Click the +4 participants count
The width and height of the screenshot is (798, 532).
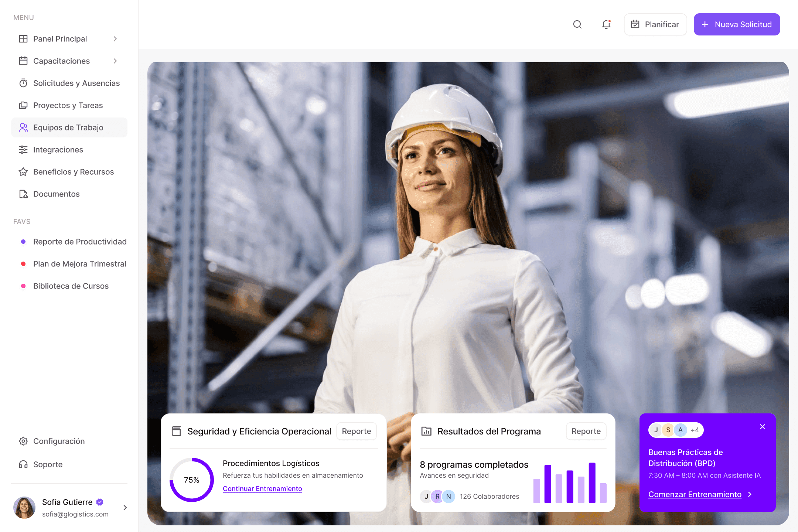tap(695, 430)
